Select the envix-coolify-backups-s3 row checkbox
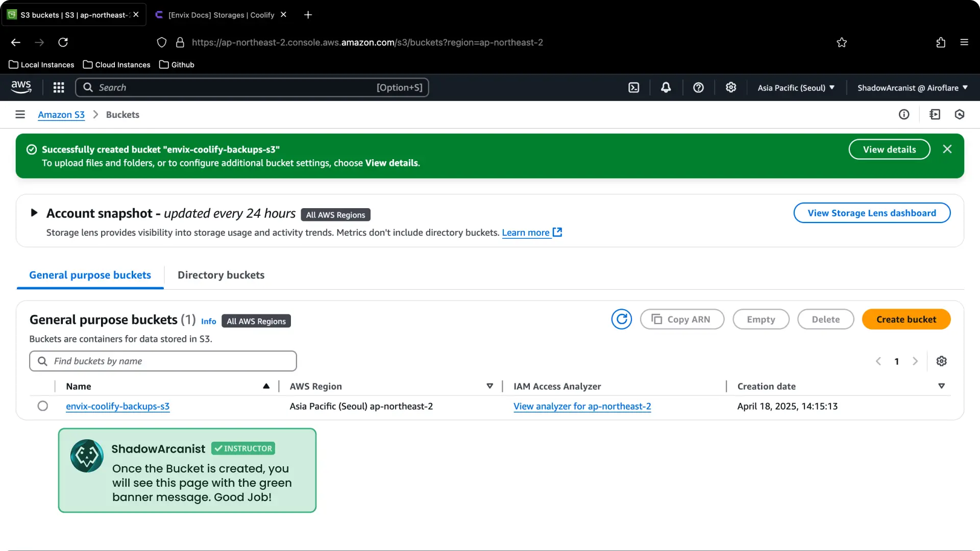 (x=43, y=406)
